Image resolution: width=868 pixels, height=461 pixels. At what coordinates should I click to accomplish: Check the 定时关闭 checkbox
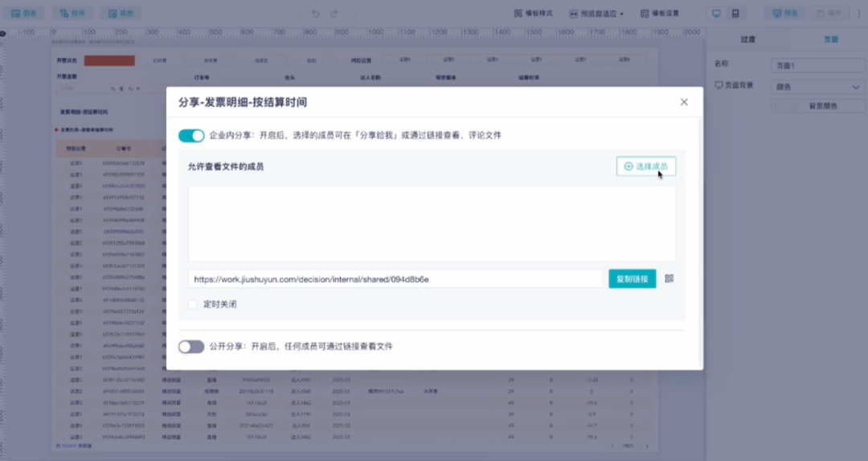click(x=193, y=304)
